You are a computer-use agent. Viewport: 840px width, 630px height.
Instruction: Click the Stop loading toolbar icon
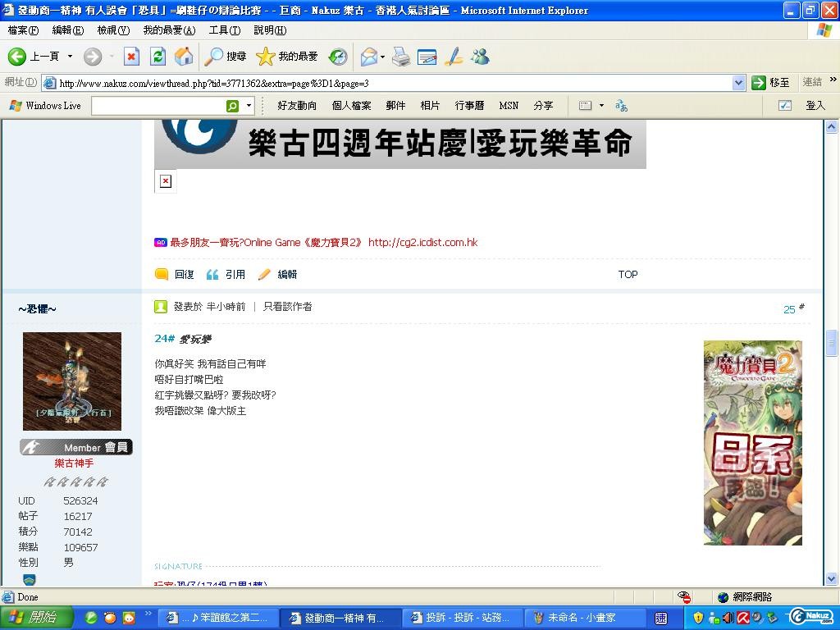pos(131,57)
